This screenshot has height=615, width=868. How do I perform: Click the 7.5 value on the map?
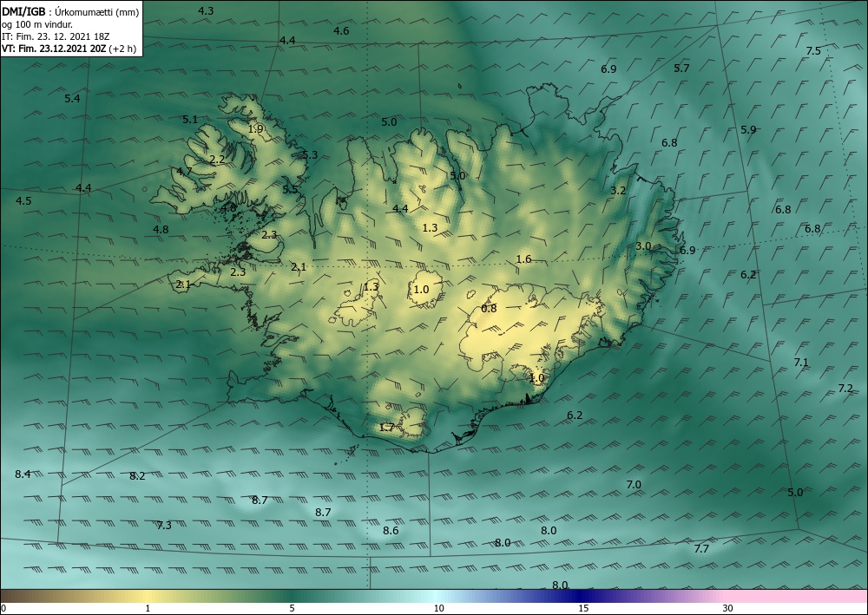[813, 51]
